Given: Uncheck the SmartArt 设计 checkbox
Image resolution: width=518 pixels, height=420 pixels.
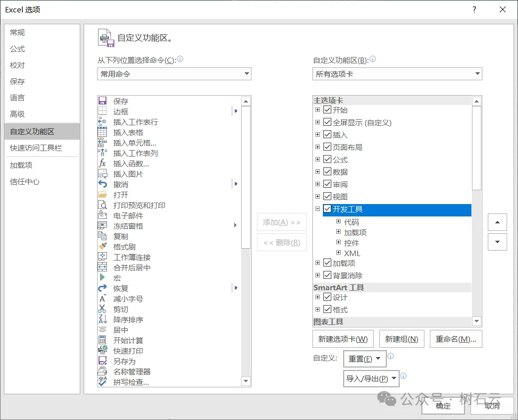Looking at the screenshot, I should pyautogui.click(x=327, y=297).
